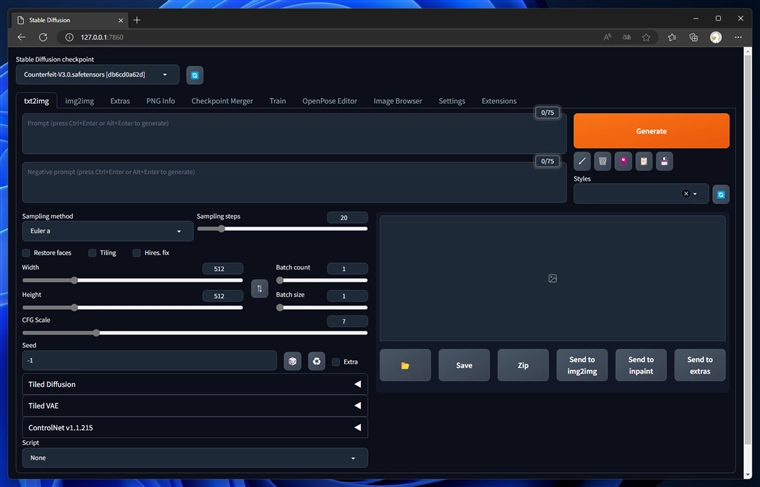Open the checkpoint dropdown Counterfeit-V3.0
760x487 pixels.
(x=97, y=75)
